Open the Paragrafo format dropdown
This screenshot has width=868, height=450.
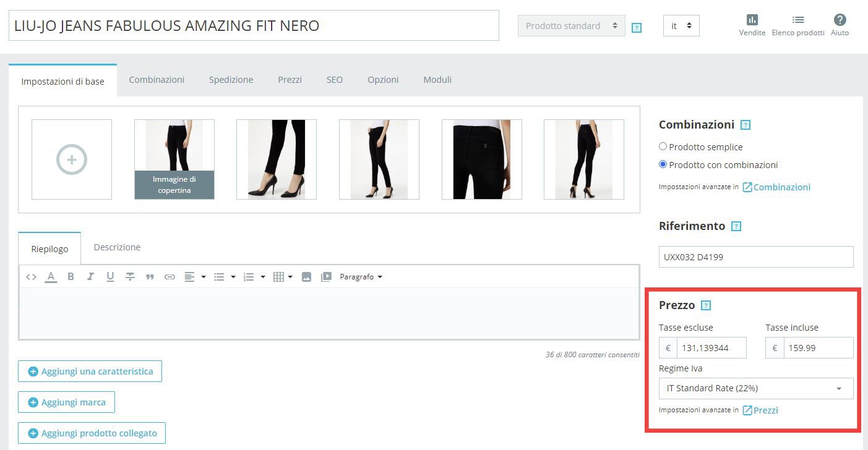pos(361,277)
